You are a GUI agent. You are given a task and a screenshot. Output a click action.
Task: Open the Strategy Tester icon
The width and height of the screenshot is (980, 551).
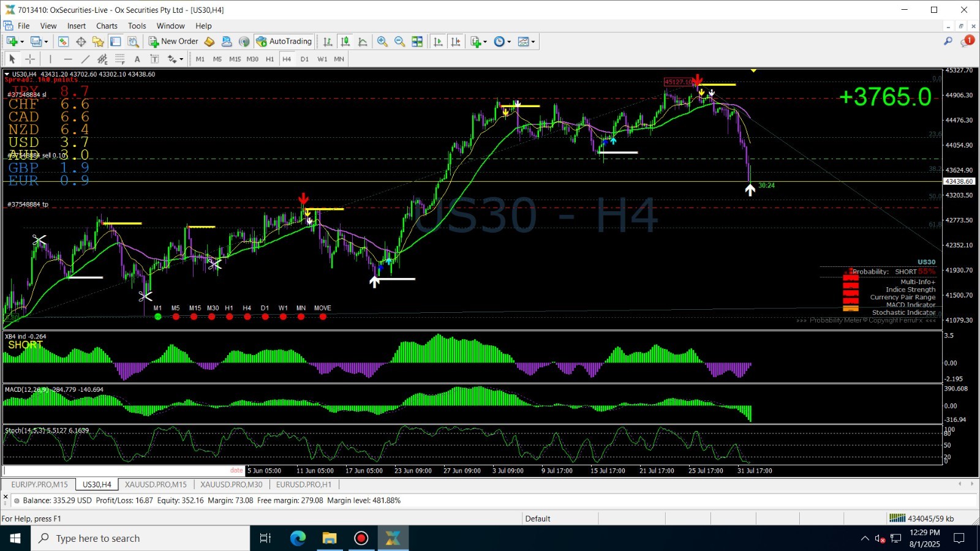tap(133, 42)
